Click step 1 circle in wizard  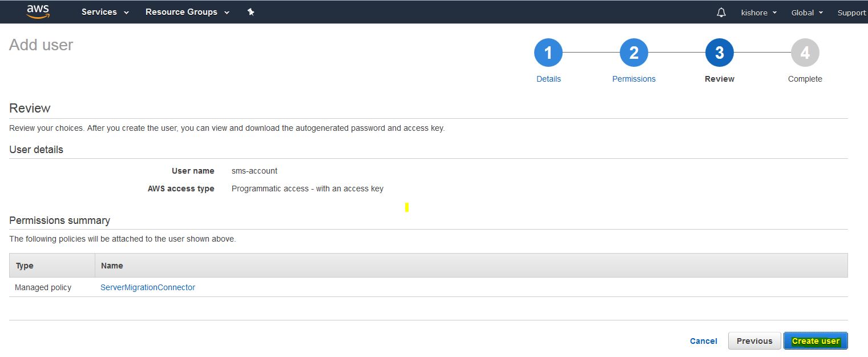click(x=548, y=53)
